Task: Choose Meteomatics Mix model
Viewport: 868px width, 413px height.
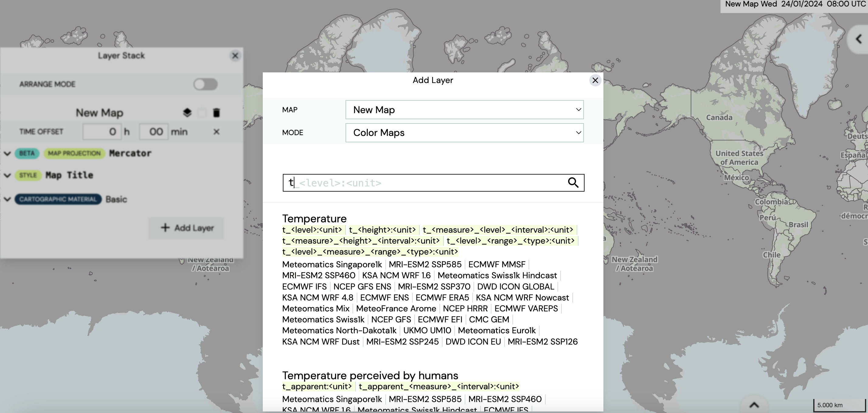Action: click(x=316, y=309)
